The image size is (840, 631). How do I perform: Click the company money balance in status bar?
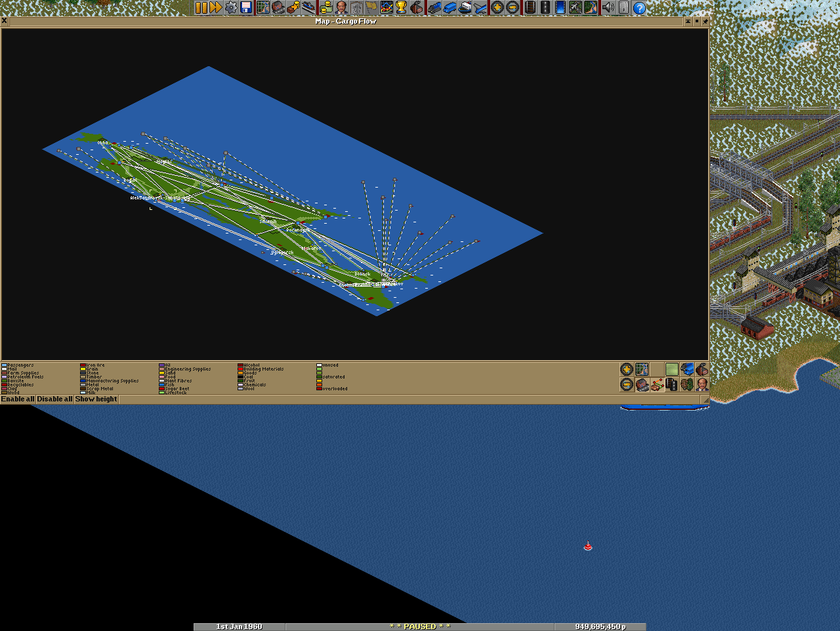[x=600, y=626]
